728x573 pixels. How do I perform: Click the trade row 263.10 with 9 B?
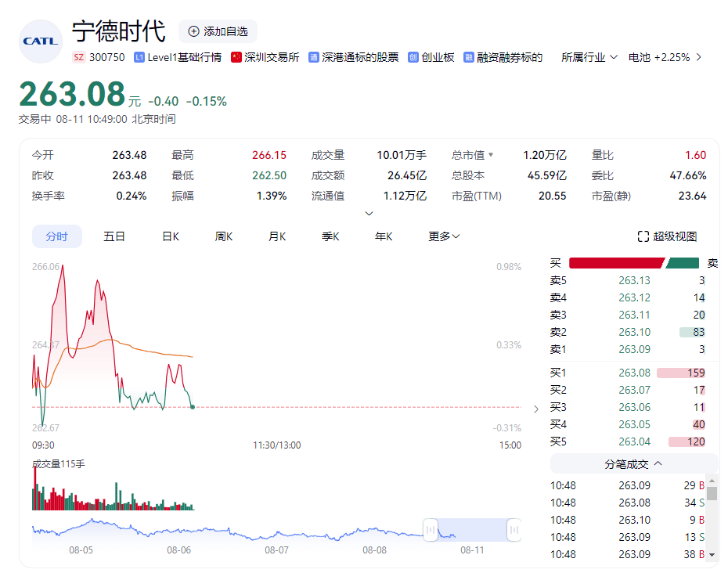pos(628,520)
